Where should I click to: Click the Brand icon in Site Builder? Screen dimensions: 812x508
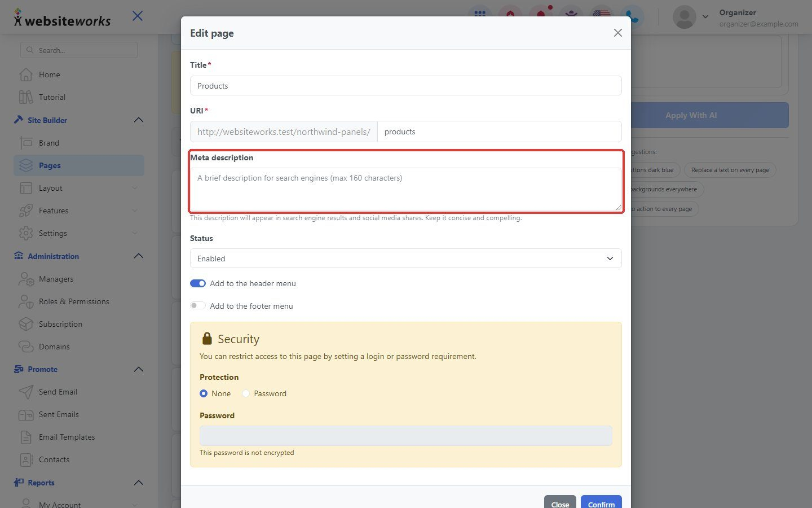click(26, 143)
